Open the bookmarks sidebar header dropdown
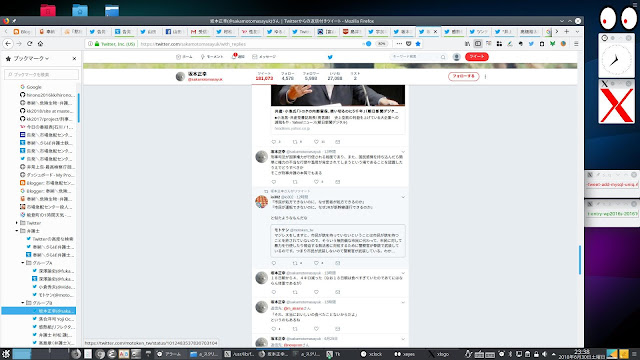This screenshot has height=360, width=640. [31, 59]
